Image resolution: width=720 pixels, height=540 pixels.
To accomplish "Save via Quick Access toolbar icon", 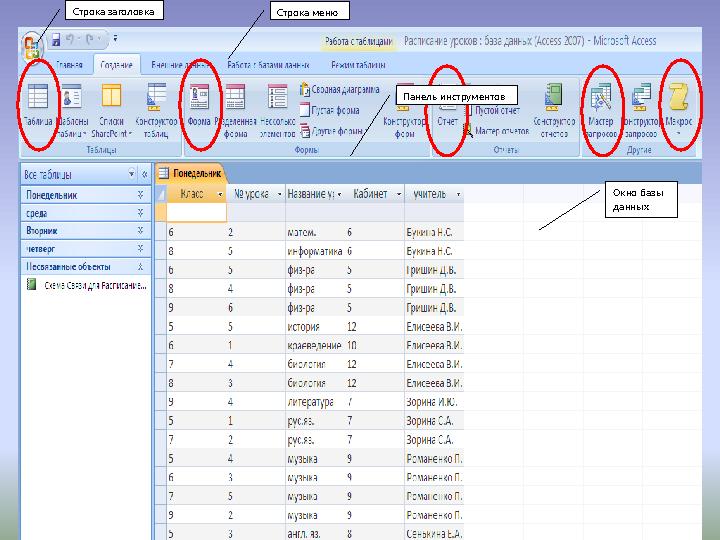I will [x=56, y=39].
